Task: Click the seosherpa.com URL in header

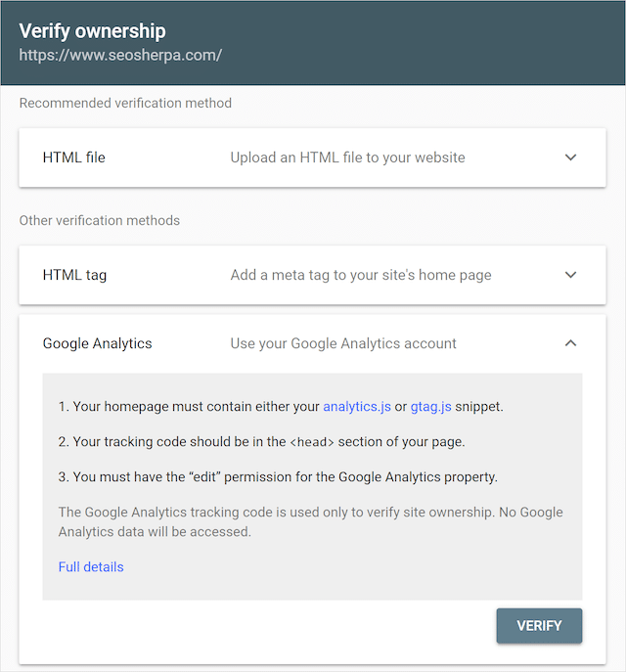Action: coord(120,55)
